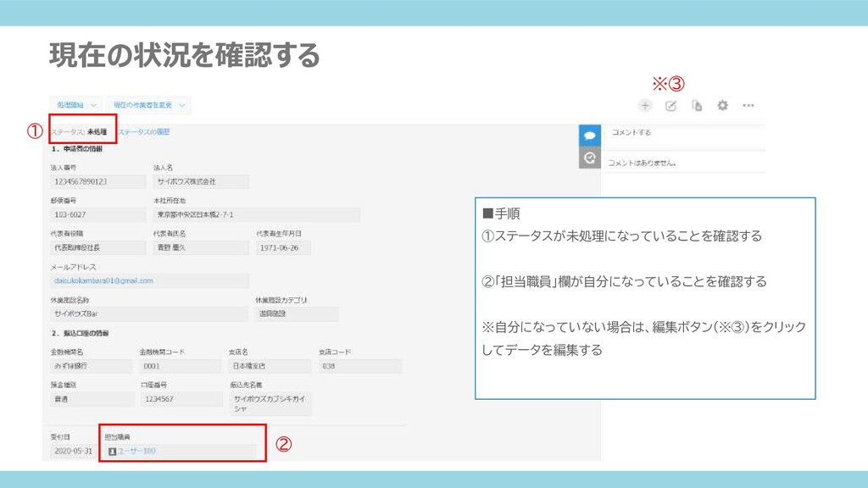Click the 受付日 value 2020-05-31

click(73, 452)
